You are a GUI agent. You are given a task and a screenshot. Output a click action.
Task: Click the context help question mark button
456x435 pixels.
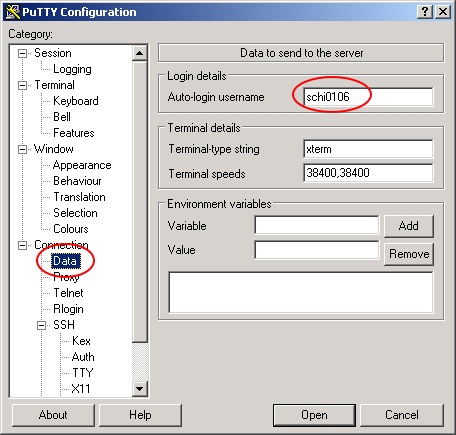[425, 12]
